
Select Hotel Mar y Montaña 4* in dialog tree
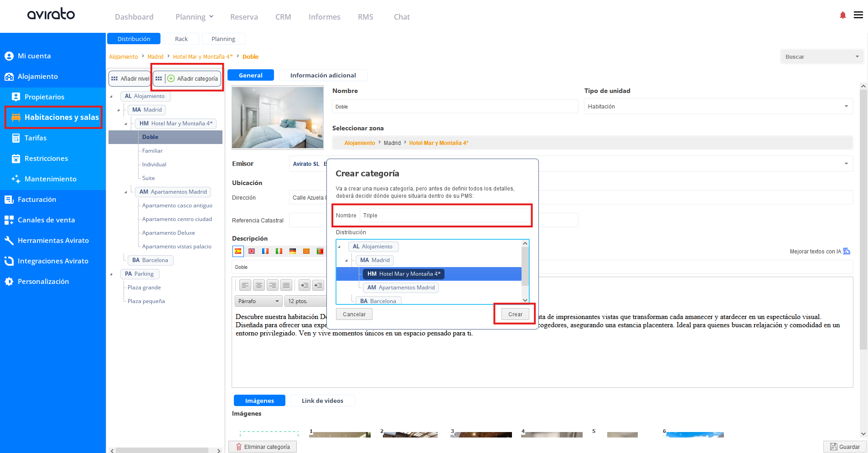(x=404, y=274)
